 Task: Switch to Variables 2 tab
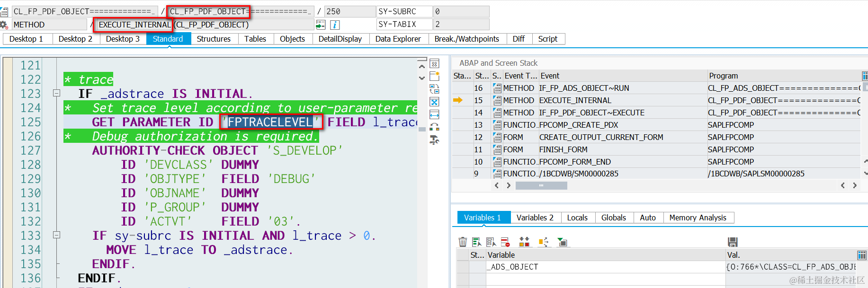(x=535, y=218)
